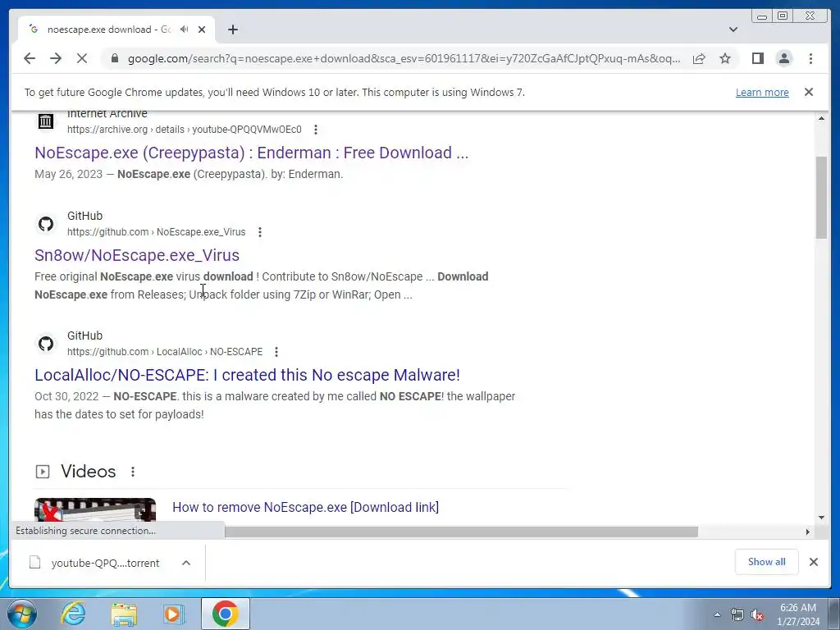
Task: Open the remove NoEscape.exe video thumbnail
Action: pyautogui.click(x=95, y=509)
